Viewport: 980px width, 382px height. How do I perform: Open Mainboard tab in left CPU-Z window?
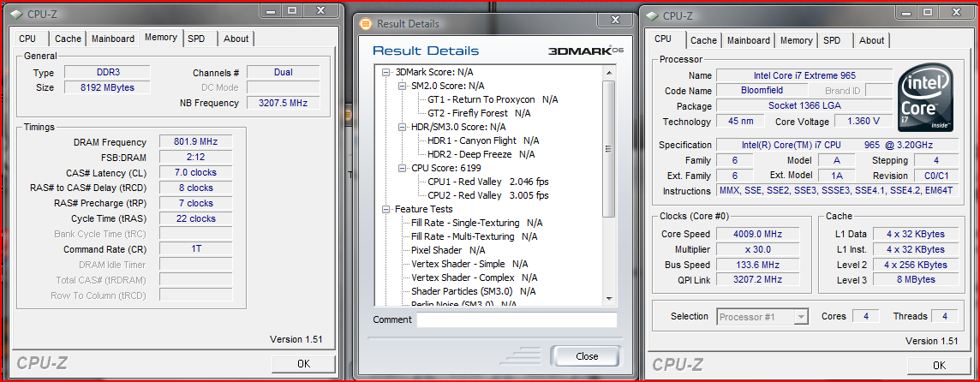click(x=112, y=39)
